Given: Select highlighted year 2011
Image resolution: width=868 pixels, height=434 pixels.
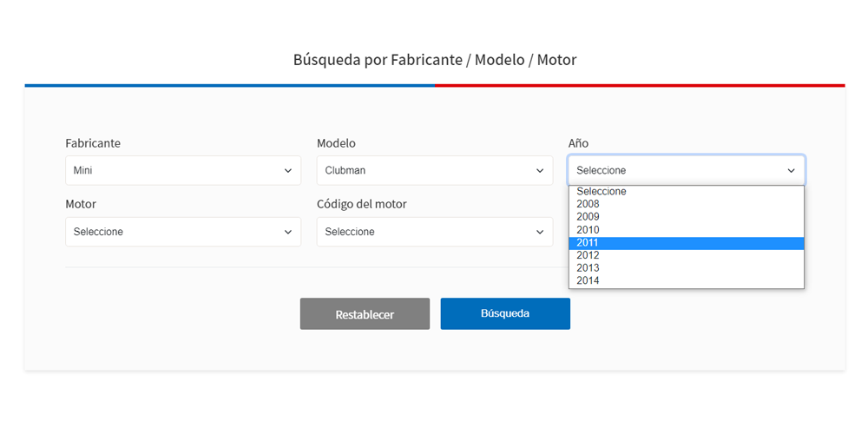Looking at the screenshot, I should (x=687, y=243).
